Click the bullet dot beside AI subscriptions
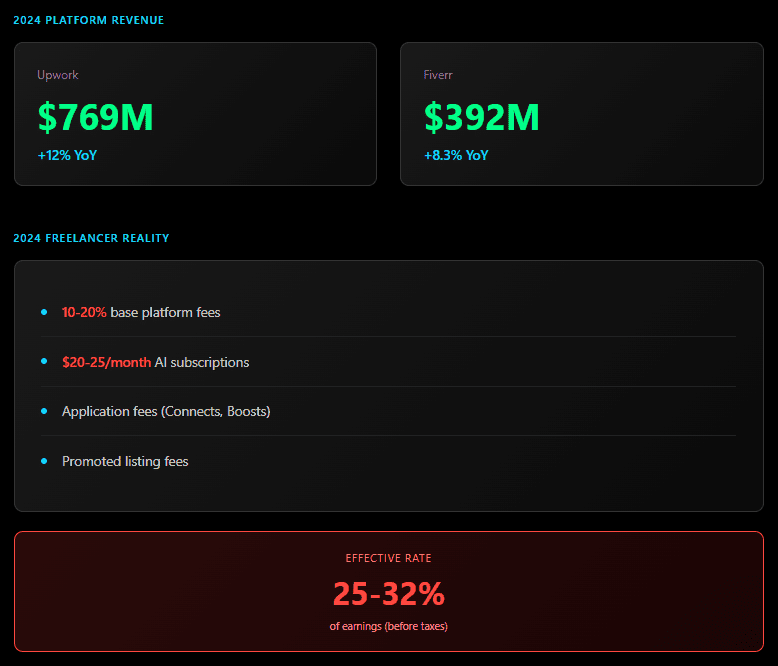This screenshot has height=666, width=778. point(44,361)
